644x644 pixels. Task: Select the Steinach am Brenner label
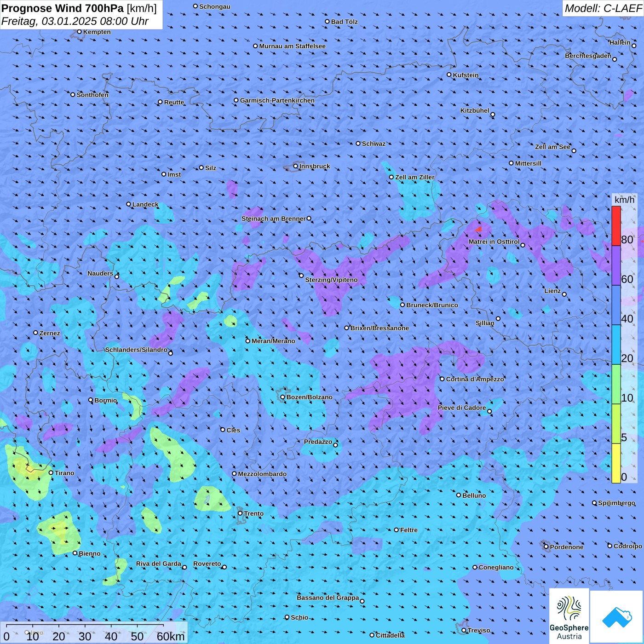point(274,218)
